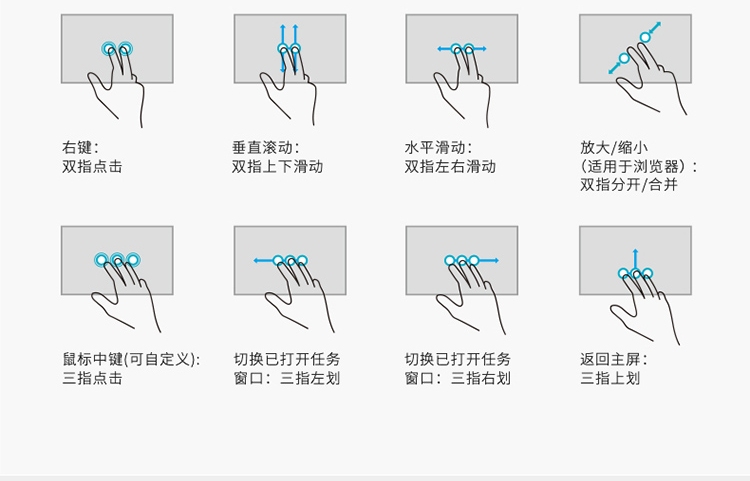
Task: Select the three-finger swipe right diagram
Action: tap(462, 280)
